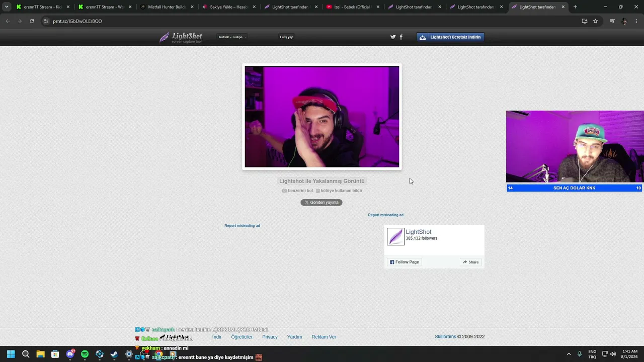
Task: Open Spotify from the taskbar
Action: click(85, 354)
